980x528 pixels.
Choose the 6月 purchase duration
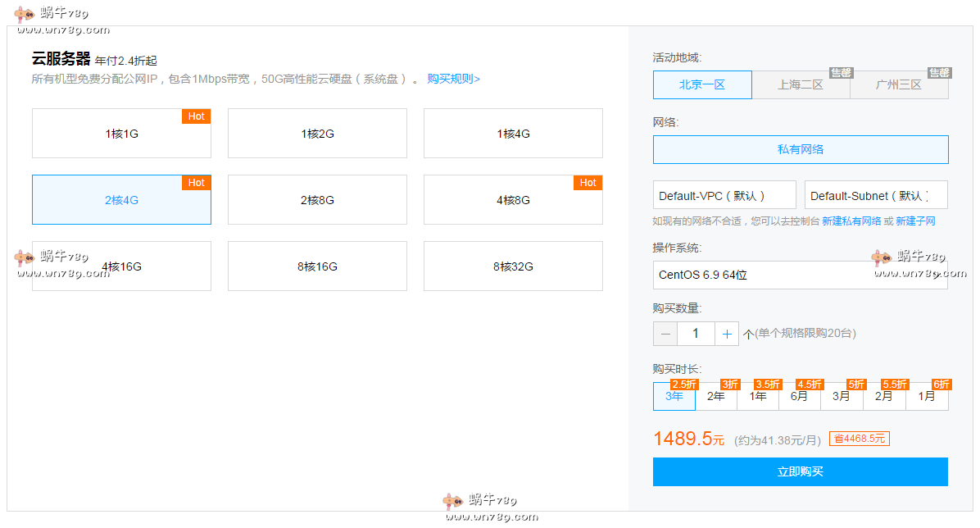(800, 397)
